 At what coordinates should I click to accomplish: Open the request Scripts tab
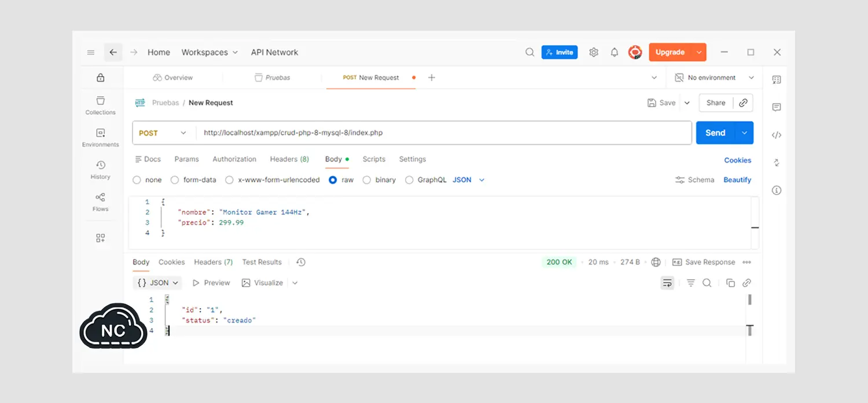coord(374,159)
